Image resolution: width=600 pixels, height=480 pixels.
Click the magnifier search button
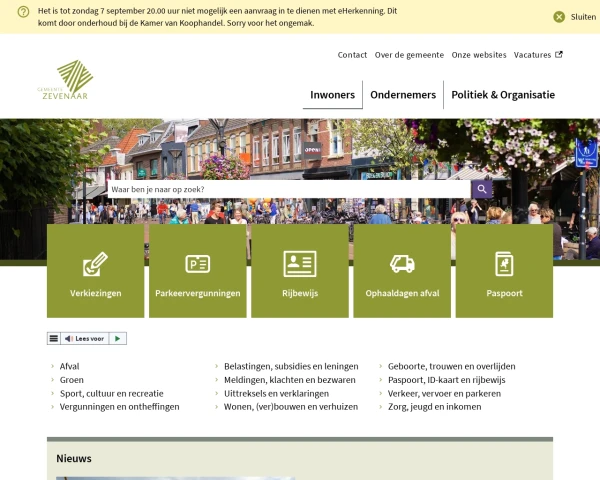[x=482, y=189]
